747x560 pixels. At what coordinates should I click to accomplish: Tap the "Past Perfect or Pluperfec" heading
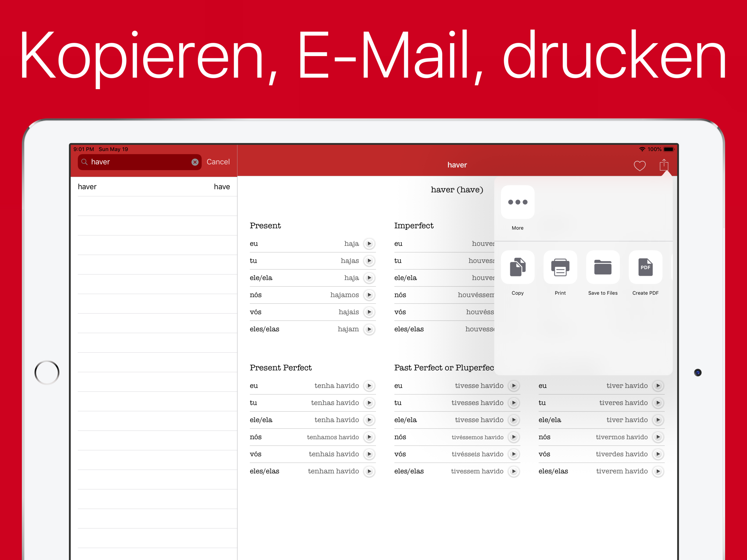coord(444,367)
